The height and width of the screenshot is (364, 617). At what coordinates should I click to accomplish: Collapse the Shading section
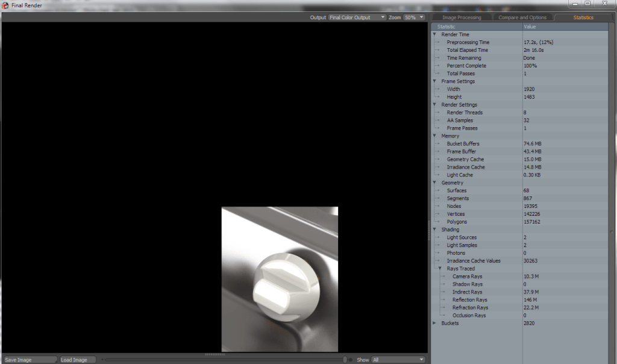pyautogui.click(x=434, y=229)
